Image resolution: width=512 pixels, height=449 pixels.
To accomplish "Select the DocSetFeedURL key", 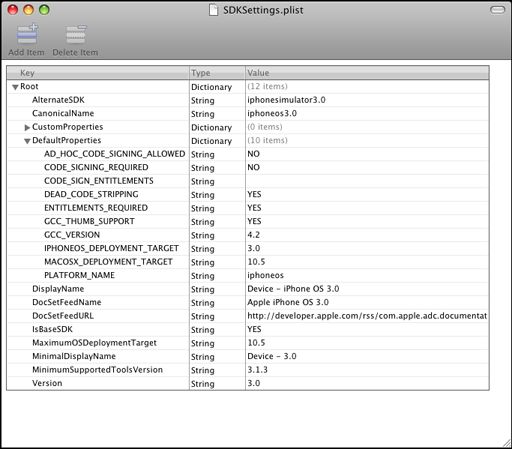I will click(x=63, y=316).
